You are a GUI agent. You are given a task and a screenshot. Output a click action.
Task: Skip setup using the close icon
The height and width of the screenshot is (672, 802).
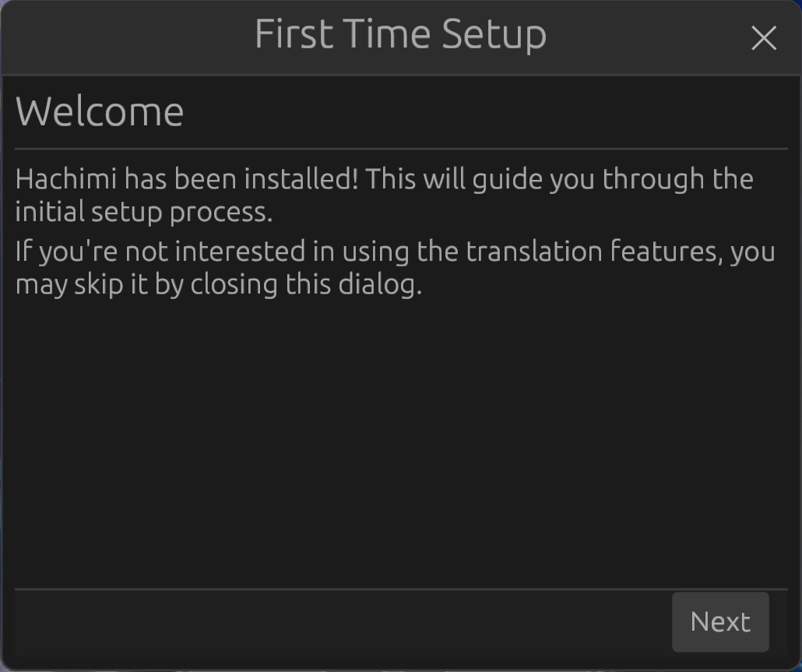(763, 37)
